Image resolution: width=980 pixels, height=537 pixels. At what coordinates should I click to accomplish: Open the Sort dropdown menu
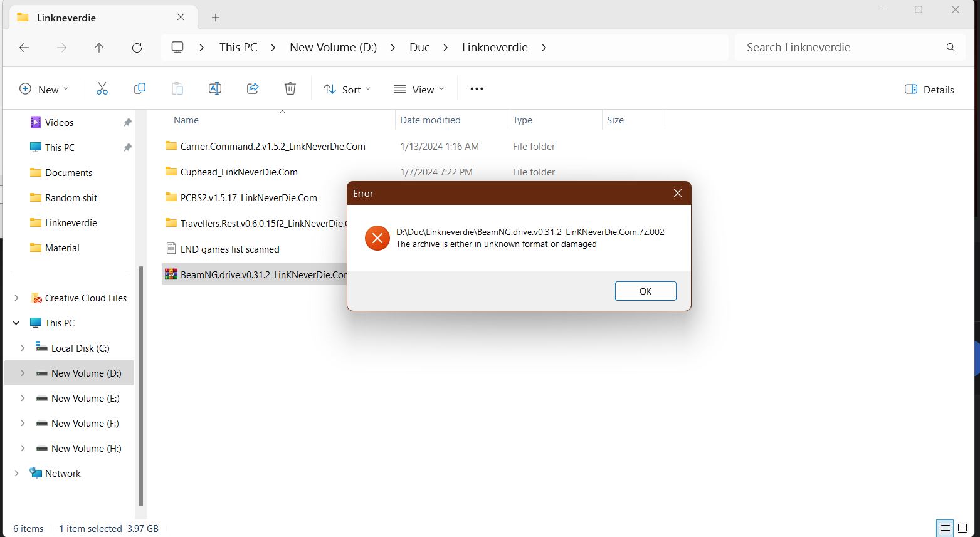tap(347, 90)
